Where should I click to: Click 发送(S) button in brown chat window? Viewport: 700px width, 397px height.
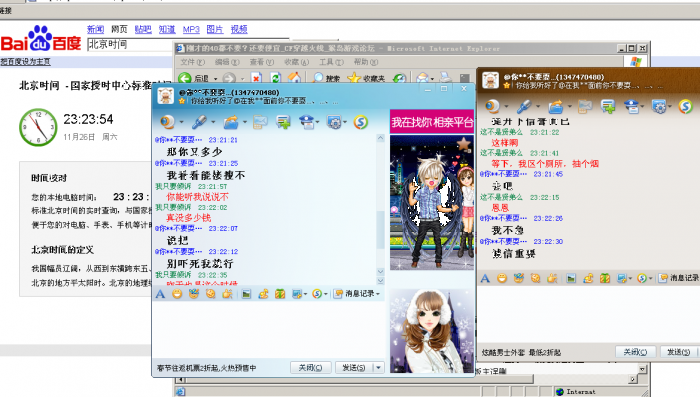pos(678,352)
